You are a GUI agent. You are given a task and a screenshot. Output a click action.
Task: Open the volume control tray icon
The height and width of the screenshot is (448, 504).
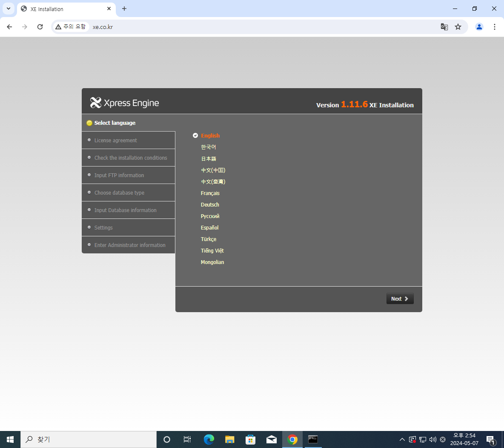pos(433,439)
